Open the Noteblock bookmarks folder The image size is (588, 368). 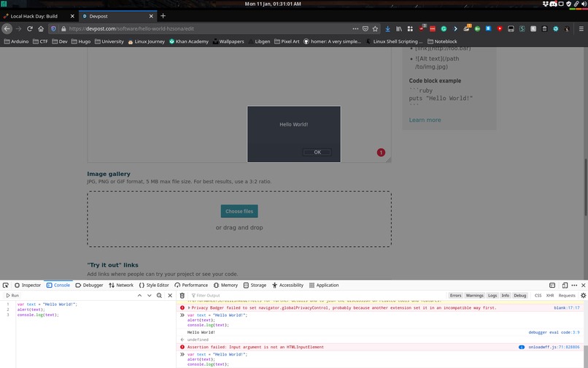[x=442, y=42]
